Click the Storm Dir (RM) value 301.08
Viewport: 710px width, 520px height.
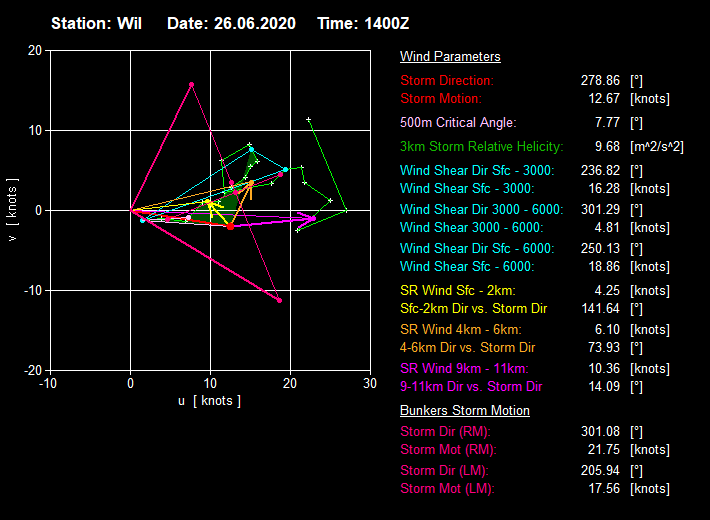pos(601,432)
